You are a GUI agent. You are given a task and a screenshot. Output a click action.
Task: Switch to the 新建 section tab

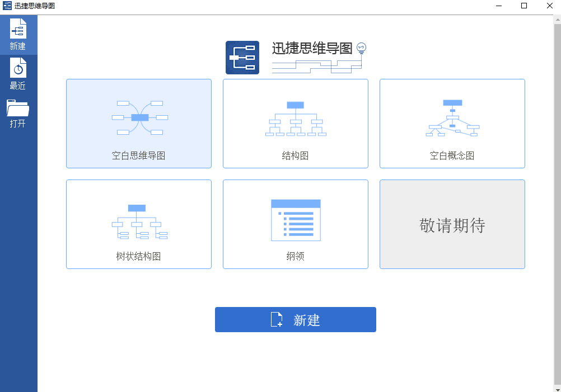point(18,35)
